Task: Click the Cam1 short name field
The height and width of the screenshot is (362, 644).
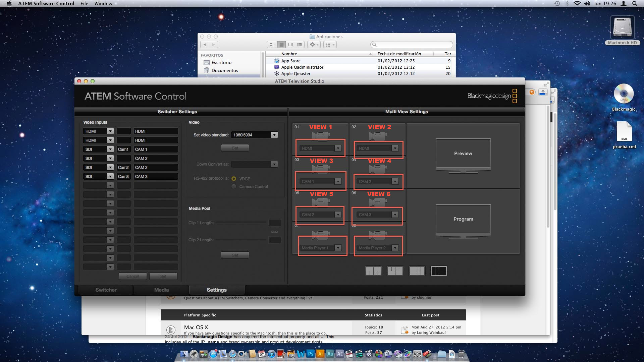Action: coord(123,149)
